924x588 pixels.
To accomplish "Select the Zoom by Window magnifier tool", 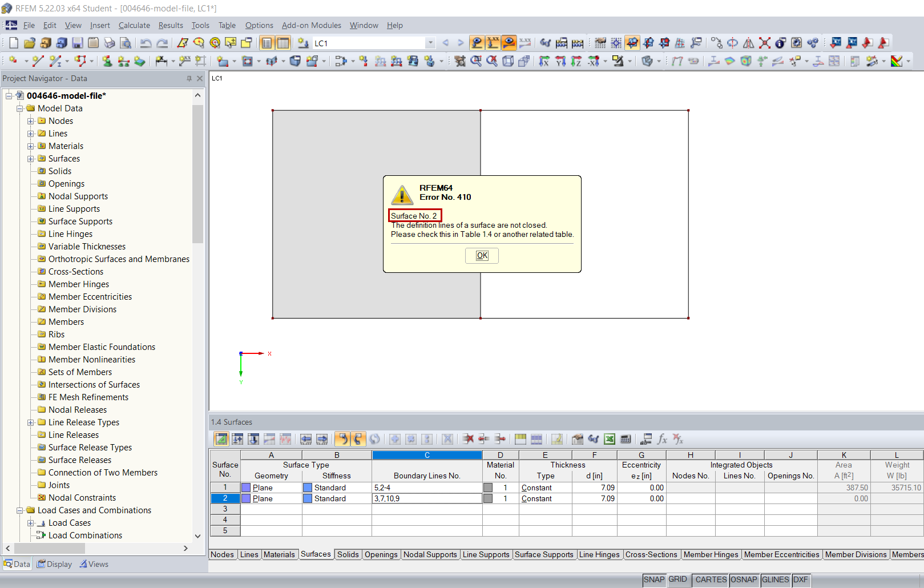I will (477, 61).
